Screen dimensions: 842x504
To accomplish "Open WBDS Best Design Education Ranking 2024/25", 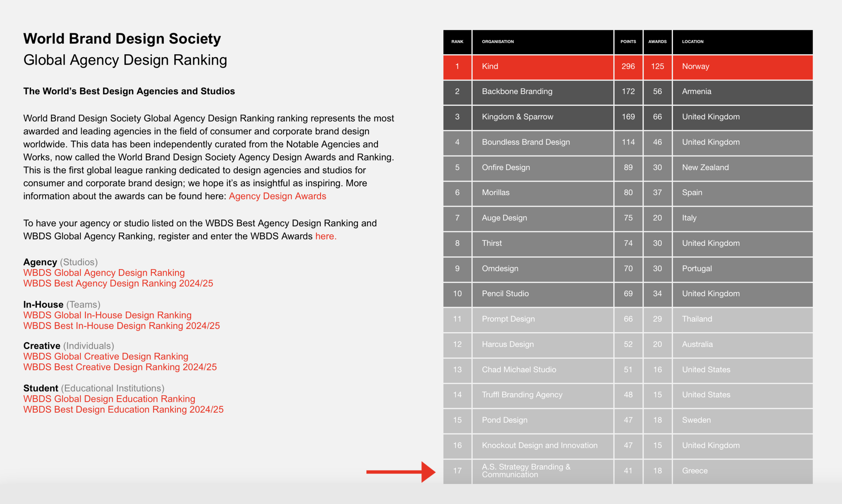I will 123,410.
